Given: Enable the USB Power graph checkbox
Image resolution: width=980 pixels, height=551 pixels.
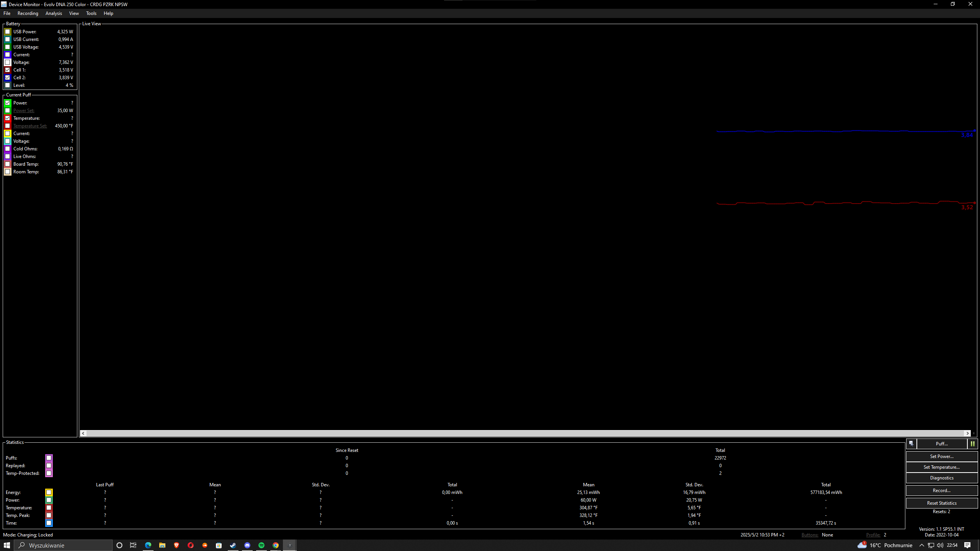Looking at the screenshot, I should point(8,32).
